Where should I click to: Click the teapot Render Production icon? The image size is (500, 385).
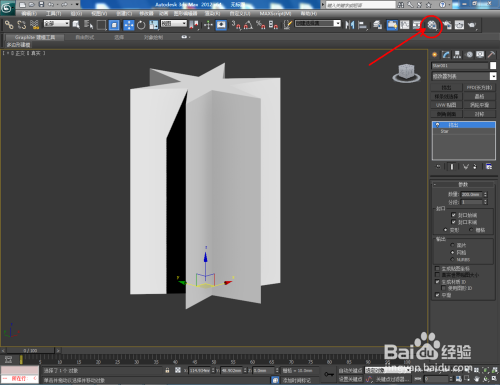(x=472, y=25)
